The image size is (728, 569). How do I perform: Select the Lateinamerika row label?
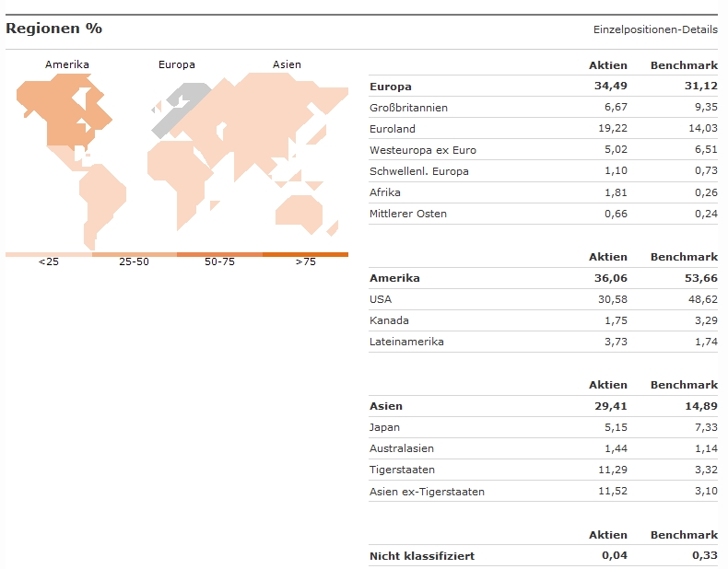coord(406,342)
